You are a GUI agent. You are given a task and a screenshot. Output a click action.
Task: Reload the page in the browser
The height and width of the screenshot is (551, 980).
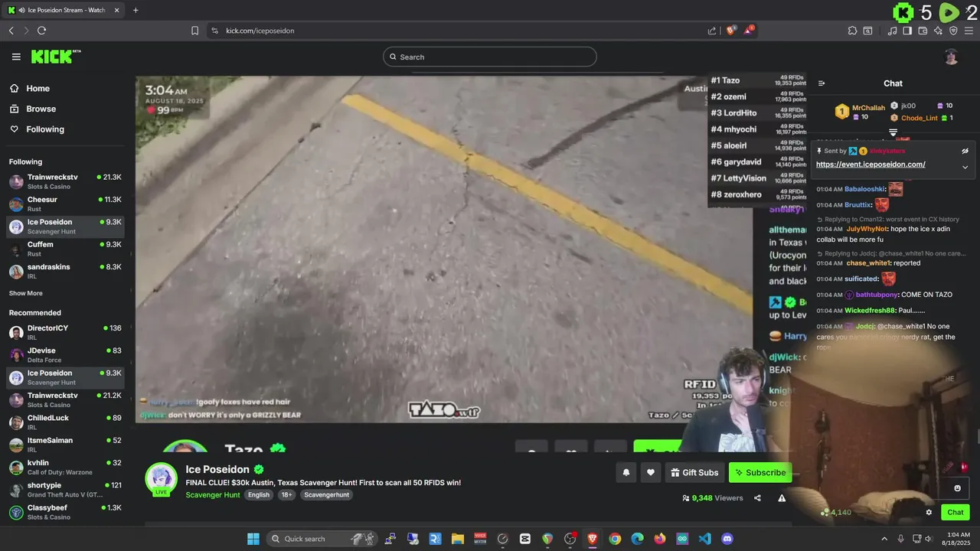pos(41,31)
